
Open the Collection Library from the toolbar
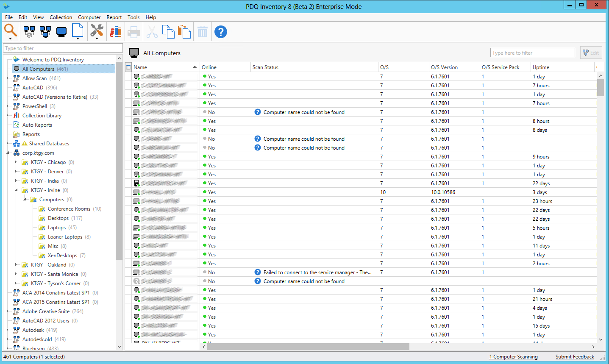coord(115,31)
